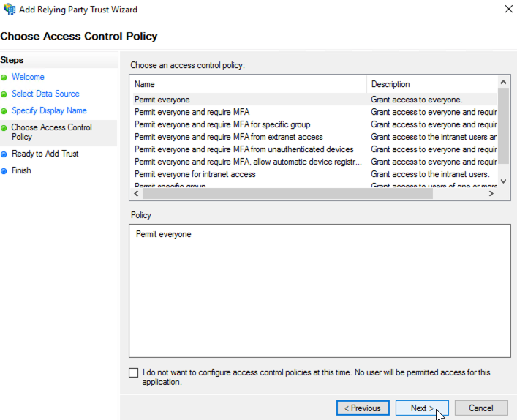Screen dimensions: 517x420
Task: Sort policies by Description column header
Action: (431, 84)
